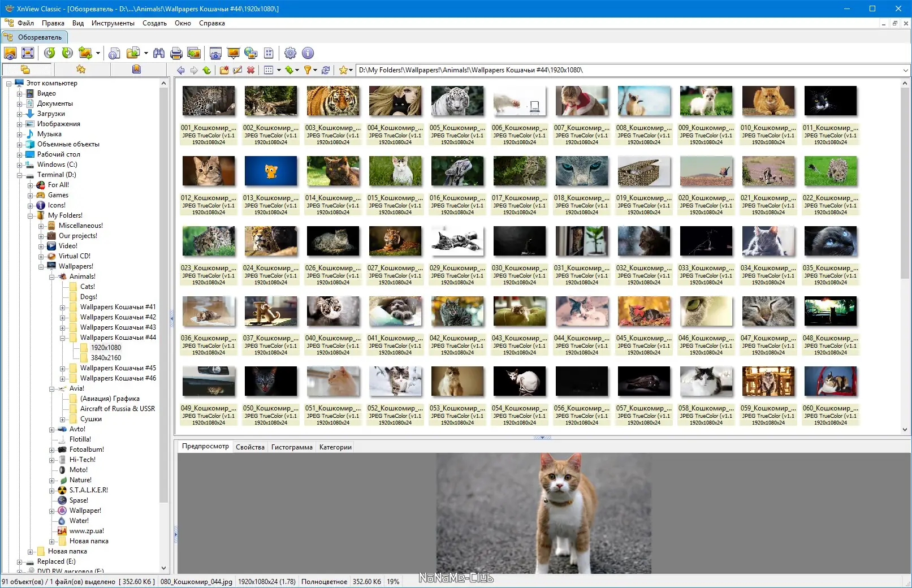Open the Свойства tab
Viewport: 912px width, 588px height.
point(250,447)
